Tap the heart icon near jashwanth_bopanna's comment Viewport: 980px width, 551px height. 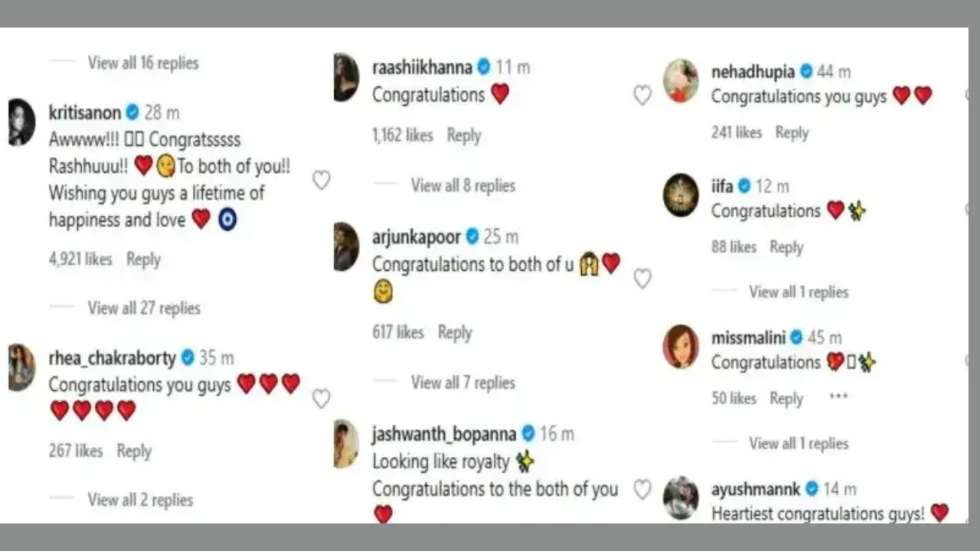click(642, 490)
